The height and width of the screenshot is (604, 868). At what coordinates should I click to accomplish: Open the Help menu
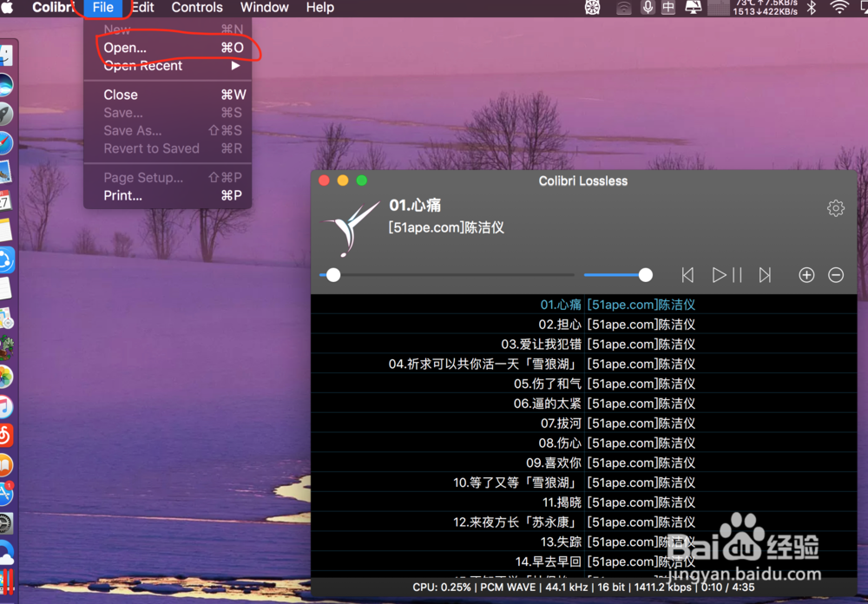[319, 8]
